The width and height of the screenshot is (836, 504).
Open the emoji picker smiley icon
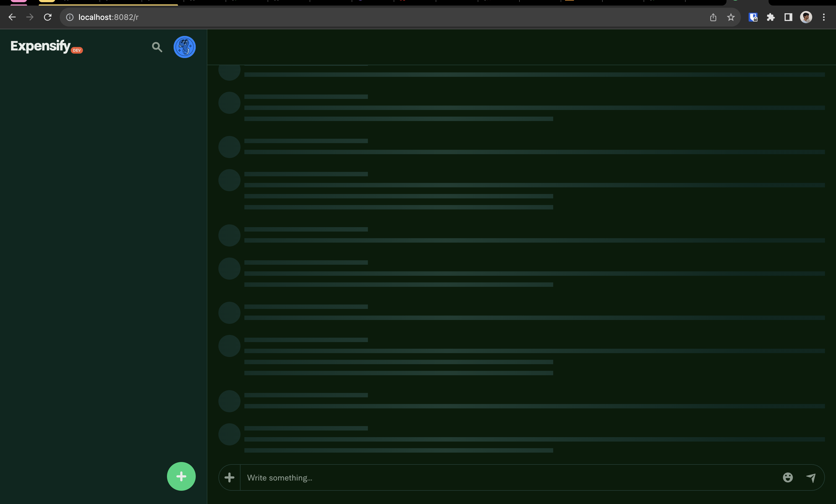coord(787,477)
